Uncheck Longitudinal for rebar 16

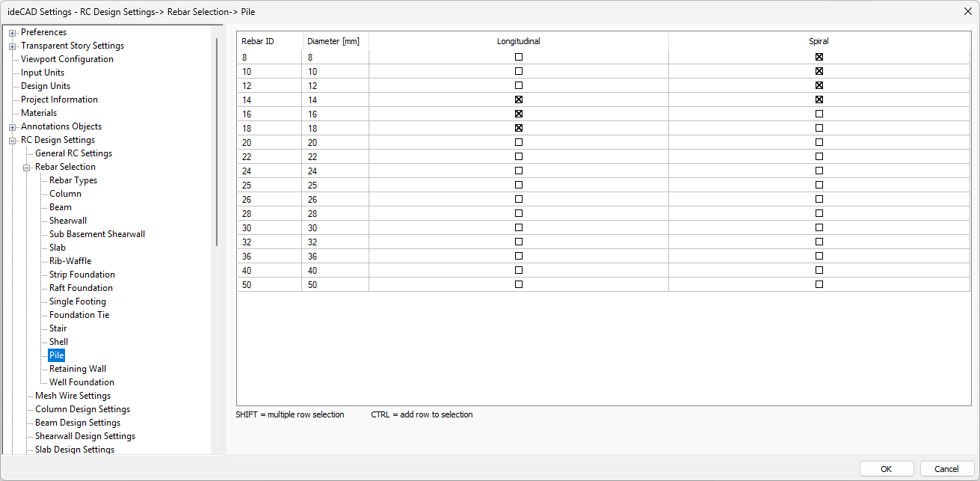coord(519,114)
